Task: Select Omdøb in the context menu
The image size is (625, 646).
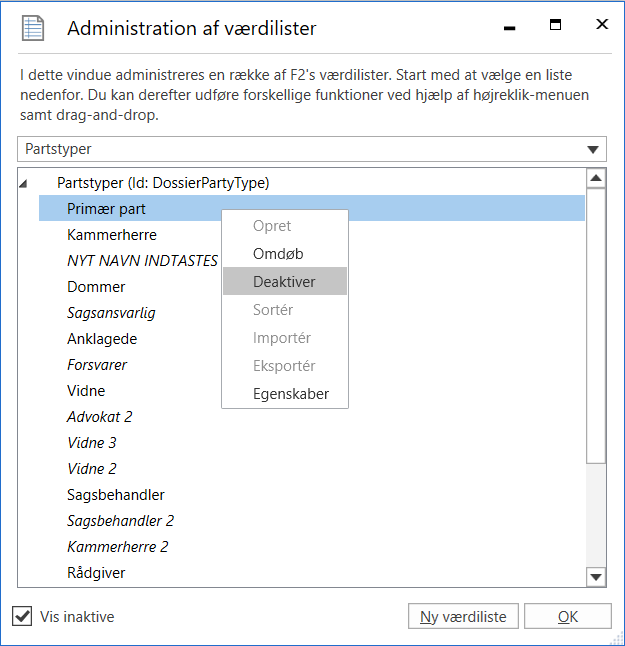Action: tap(278, 254)
